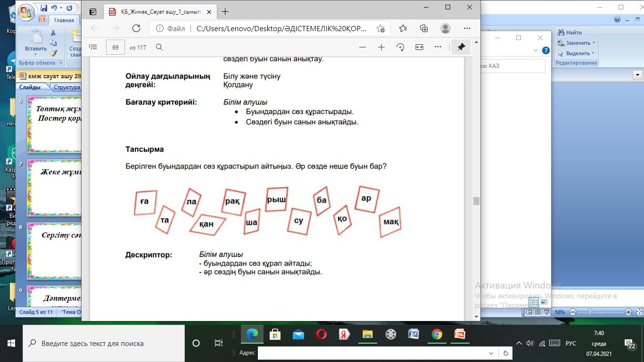
Task: Close the PDF tab in Edge
Action: coord(210,12)
